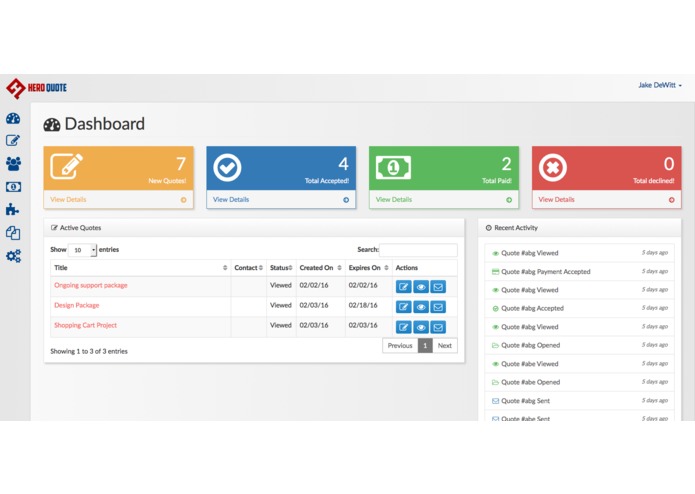Open the Jake DeWitt user dropdown
This screenshot has width=695, height=494.
click(x=660, y=85)
